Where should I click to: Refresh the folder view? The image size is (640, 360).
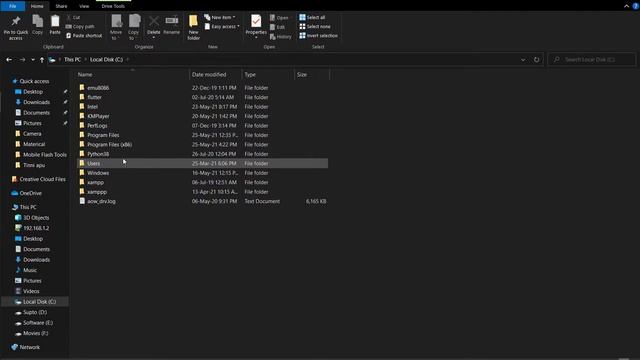tap(536, 60)
